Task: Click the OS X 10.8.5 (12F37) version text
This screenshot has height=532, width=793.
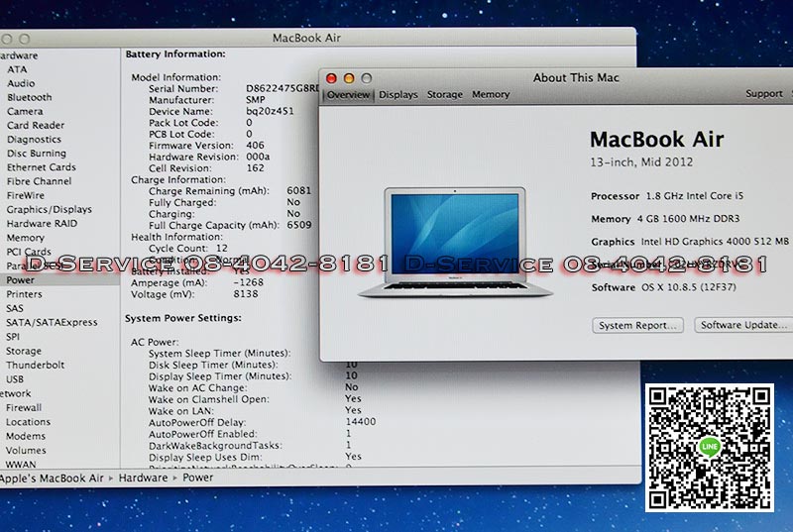Action: pyautogui.click(x=689, y=287)
